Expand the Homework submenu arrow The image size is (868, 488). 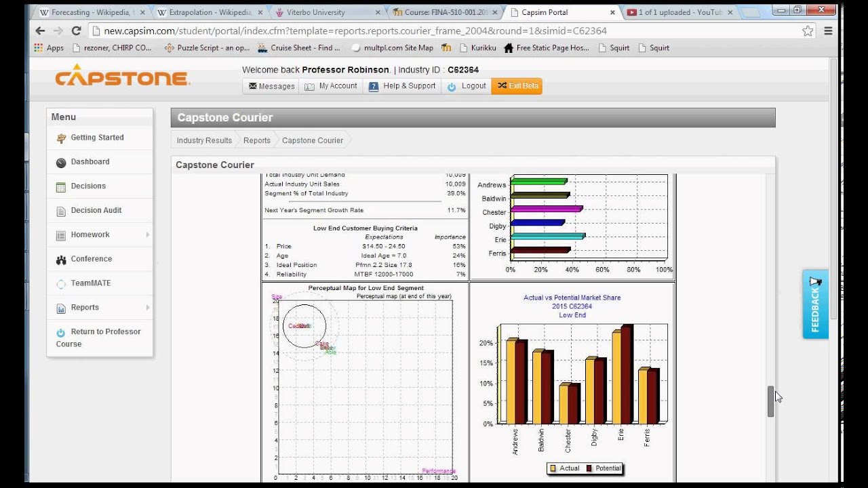(147, 235)
